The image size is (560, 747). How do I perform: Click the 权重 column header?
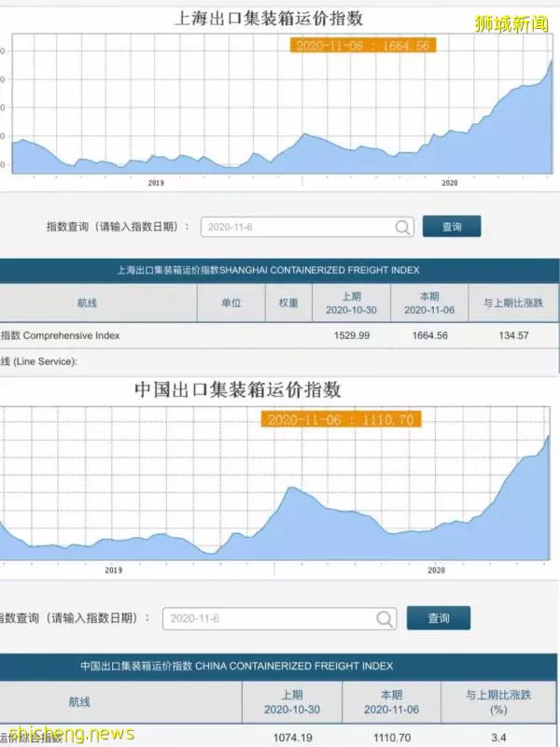click(x=288, y=303)
